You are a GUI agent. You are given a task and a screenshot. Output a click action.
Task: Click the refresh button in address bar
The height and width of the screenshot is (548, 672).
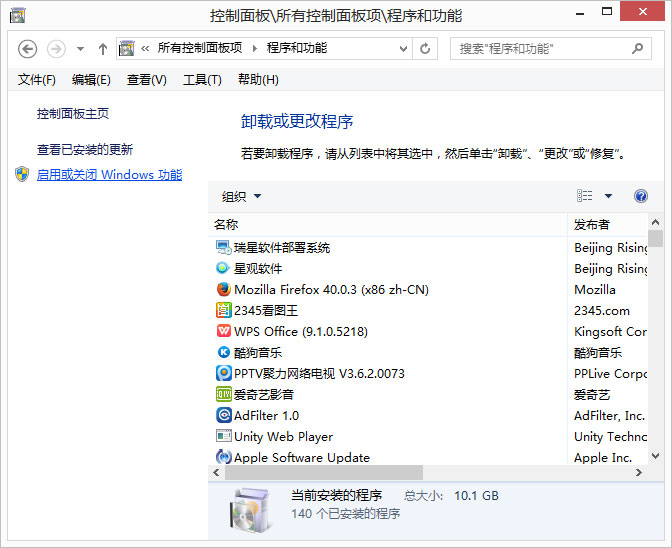426,49
